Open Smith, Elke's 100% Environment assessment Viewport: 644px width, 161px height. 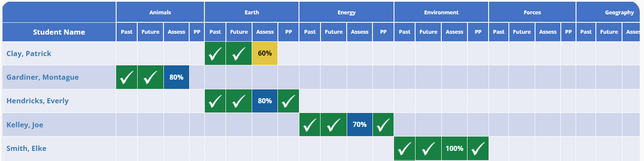pos(454,148)
